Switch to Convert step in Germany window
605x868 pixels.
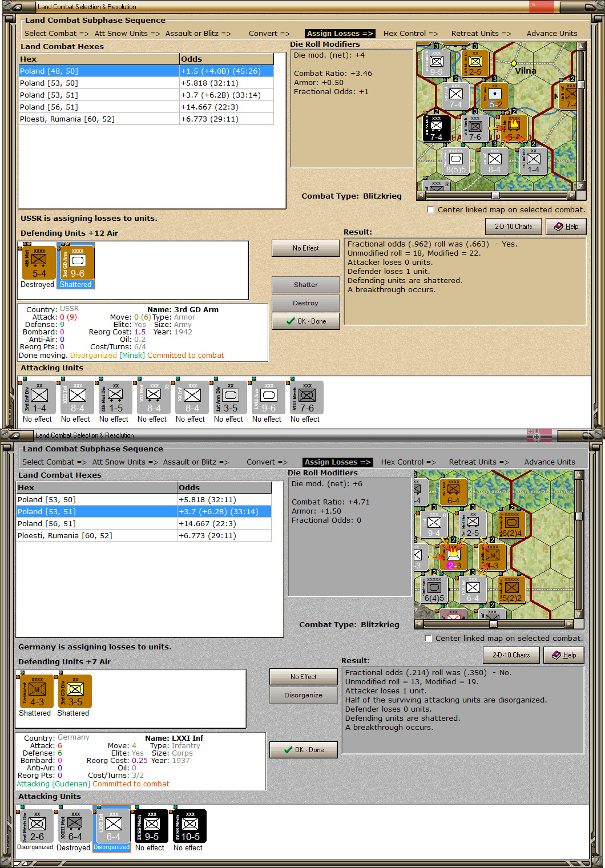pyautogui.click(x=268, y=462)
